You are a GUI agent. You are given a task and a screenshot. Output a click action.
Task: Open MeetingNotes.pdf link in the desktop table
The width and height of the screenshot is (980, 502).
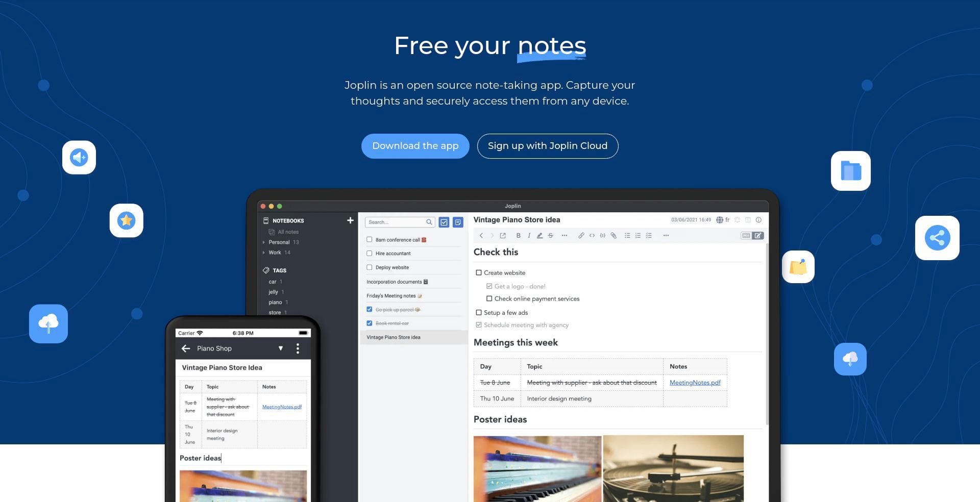tap(695, 383)
